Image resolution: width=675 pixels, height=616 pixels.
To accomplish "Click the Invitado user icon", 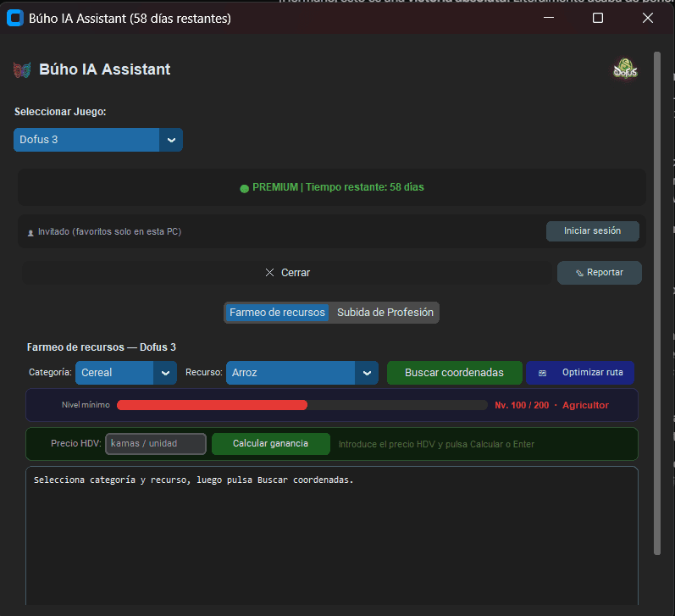I will point(30,233).
